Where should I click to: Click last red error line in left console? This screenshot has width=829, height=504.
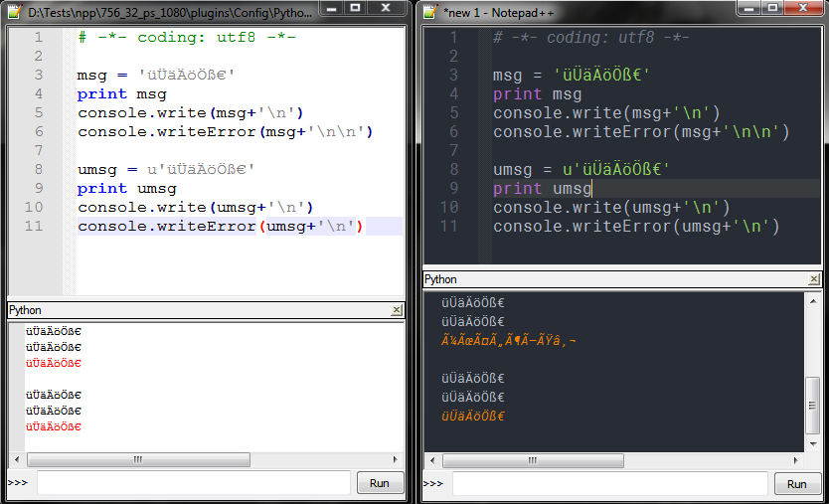click(54, 426)
